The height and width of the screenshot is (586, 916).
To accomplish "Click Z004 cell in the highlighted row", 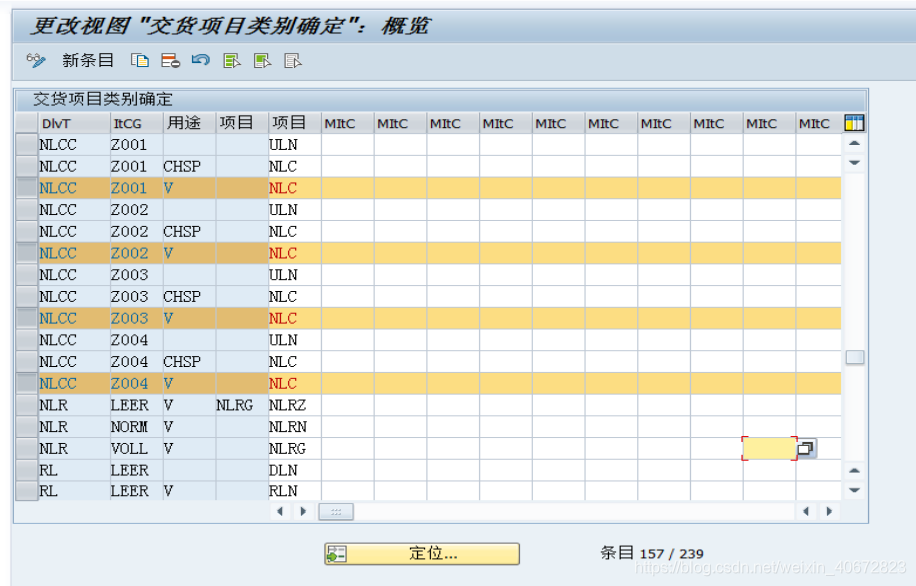I will point(136,383).
